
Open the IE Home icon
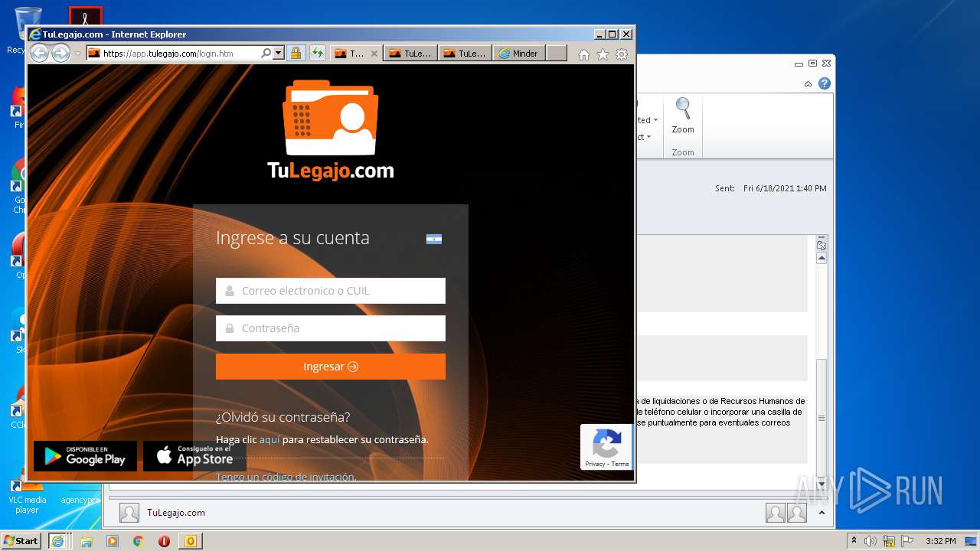[x=584, y=54]
